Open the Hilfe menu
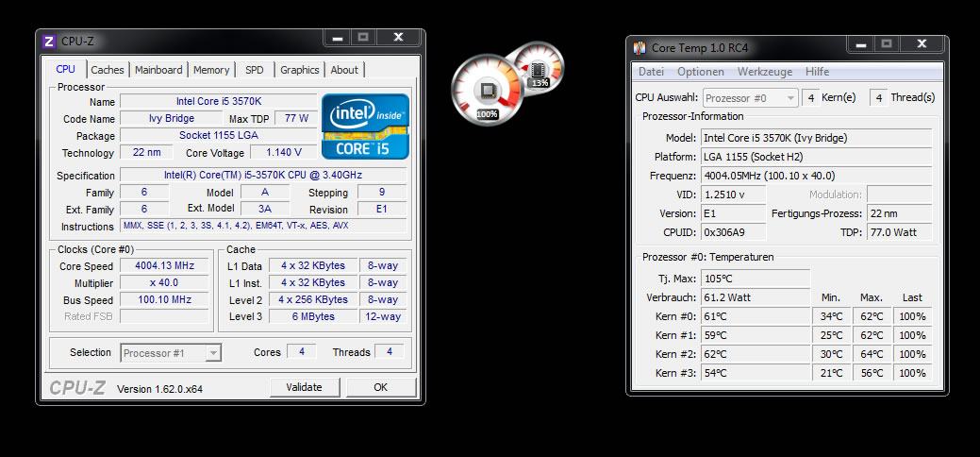Image resolution: width=980 pixels, height=457 pixels. pos(817,72)
